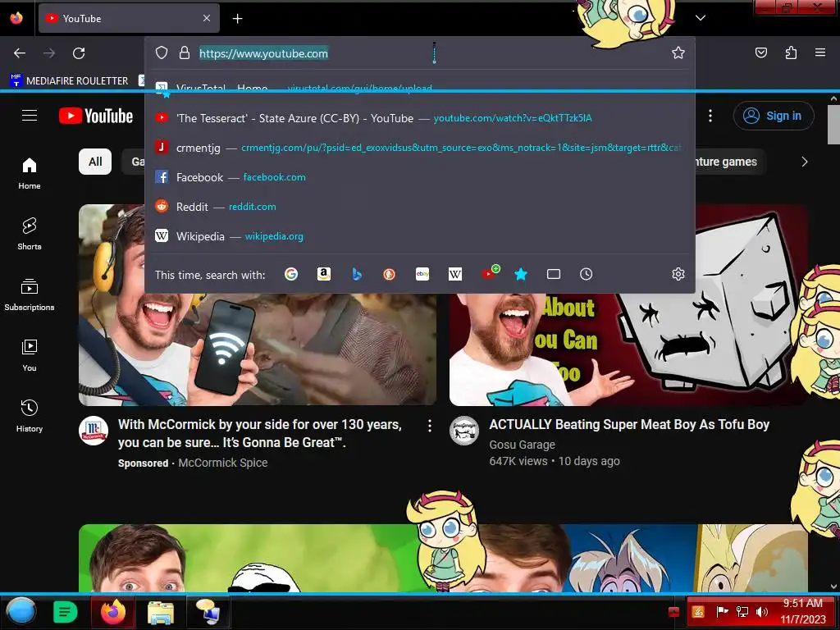The height and width of the screenshot is (630, 840).
Task: View site security via padlock icon
Action: [x=185, y=52]
